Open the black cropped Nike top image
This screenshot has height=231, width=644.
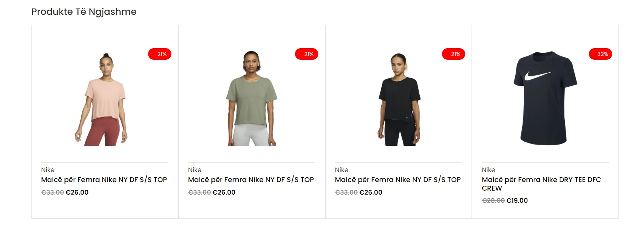tap(399, 99)
